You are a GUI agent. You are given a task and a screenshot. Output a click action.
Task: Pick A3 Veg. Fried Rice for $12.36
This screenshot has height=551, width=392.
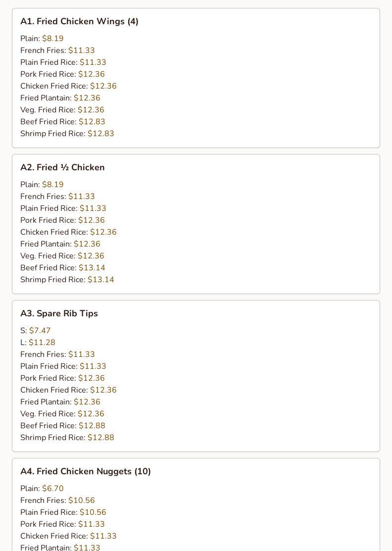click(62, 413)
